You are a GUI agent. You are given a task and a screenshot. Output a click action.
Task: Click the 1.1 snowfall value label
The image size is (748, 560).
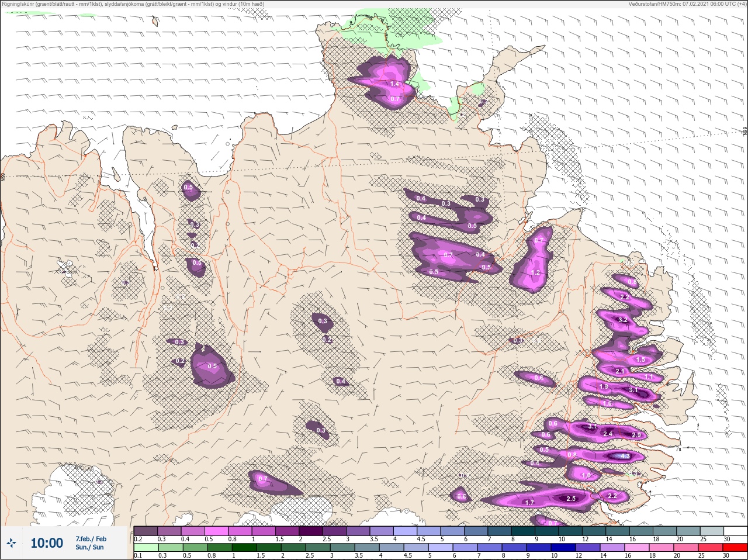tap(649, 377)
